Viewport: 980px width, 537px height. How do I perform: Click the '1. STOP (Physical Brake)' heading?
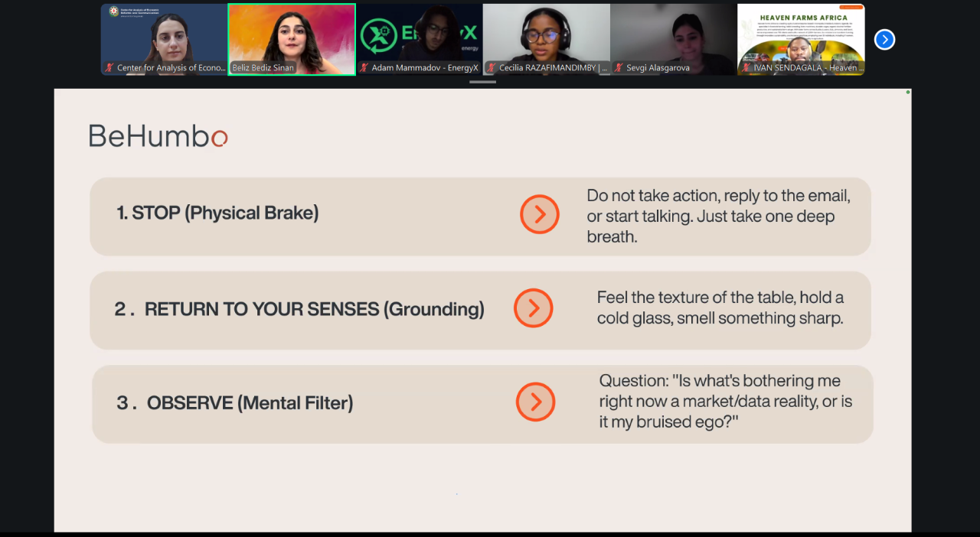pos(217,213)
